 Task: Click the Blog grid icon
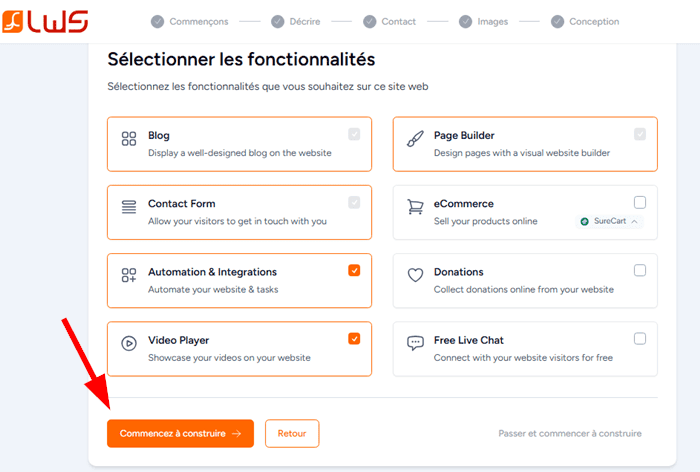129,140
